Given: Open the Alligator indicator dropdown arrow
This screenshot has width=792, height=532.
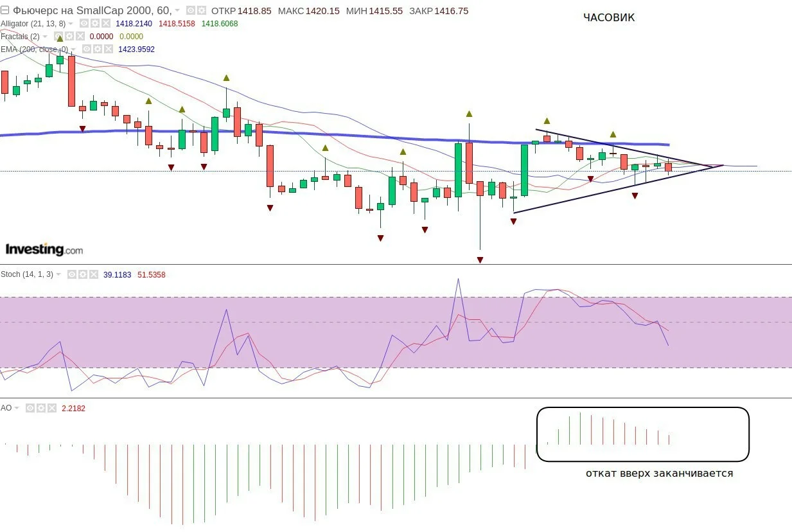Looking at the screenshot, I should (71, 24).
